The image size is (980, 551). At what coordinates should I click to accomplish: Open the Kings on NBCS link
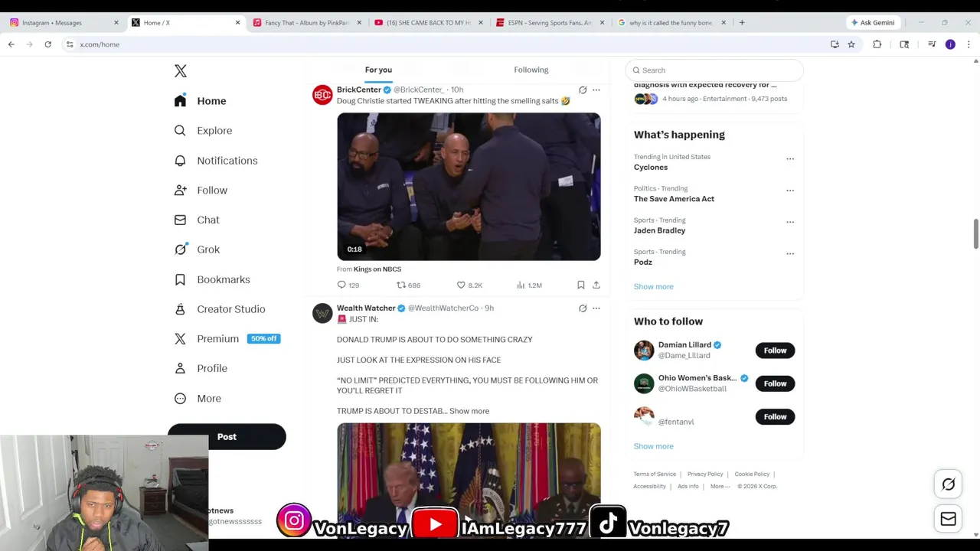point(377,269)
